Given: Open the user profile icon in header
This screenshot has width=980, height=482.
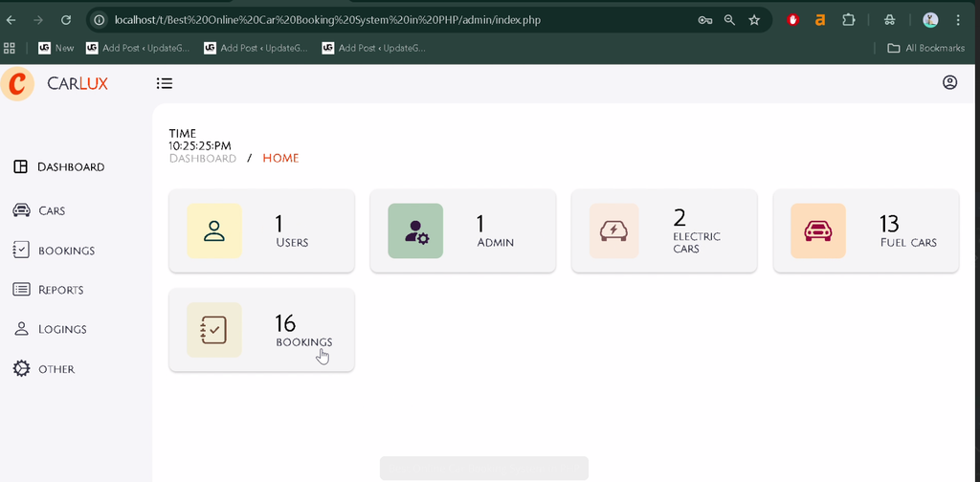Looking at the screenshot, I should [x=949, y=82].
